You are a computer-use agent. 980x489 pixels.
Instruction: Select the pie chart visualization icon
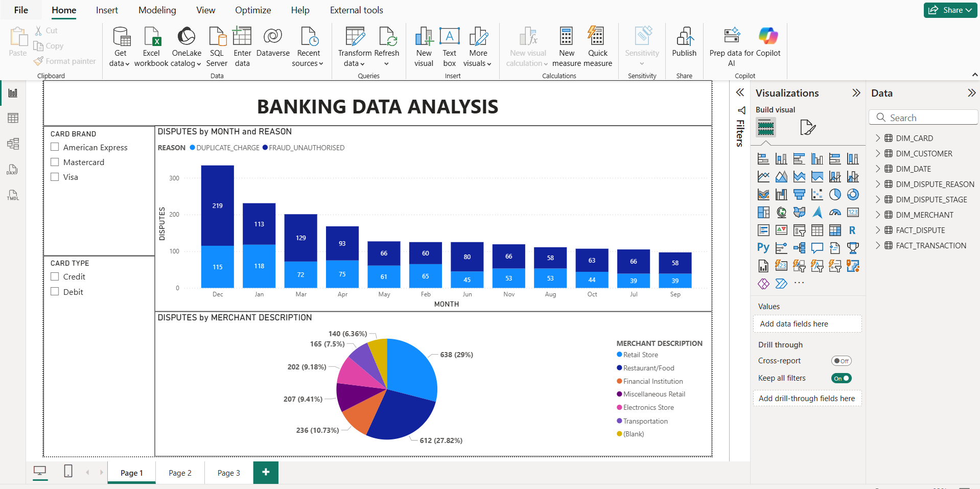[x=834, y=195]
